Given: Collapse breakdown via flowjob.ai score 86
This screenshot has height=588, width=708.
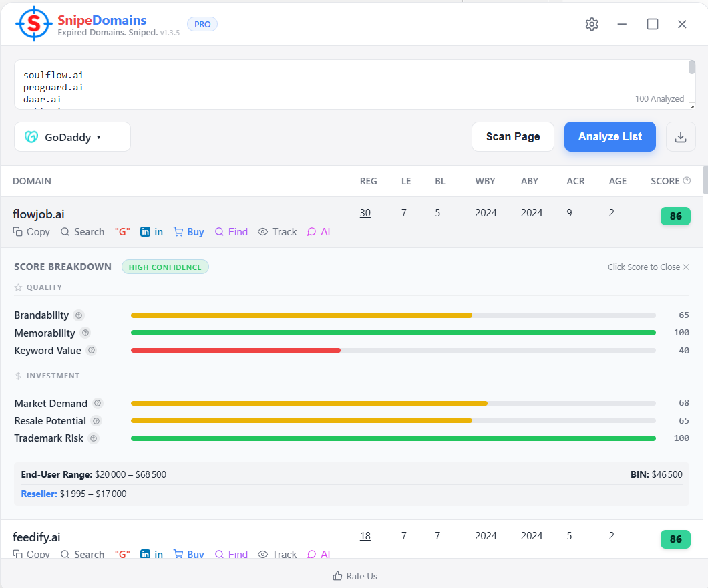Looking at the screenshot, I should (x=675, y=216).
